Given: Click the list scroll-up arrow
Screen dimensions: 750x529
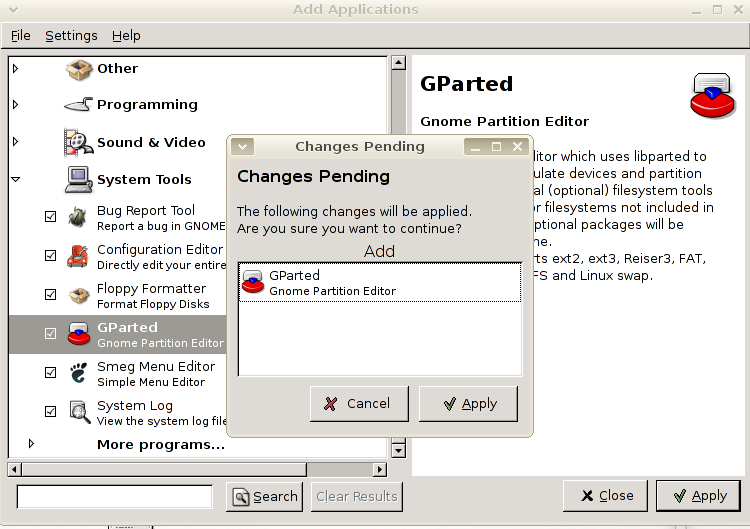Looking at the screenshot, I should point(398,63).
